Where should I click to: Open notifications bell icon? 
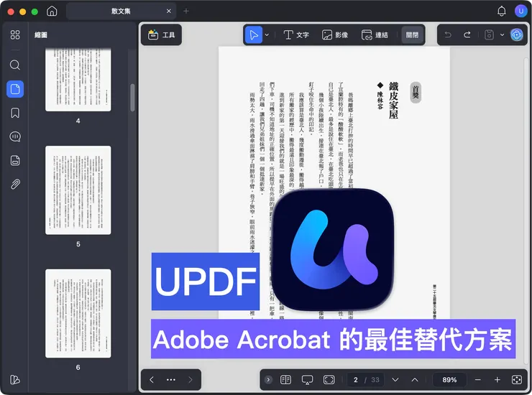click(502, 11)
